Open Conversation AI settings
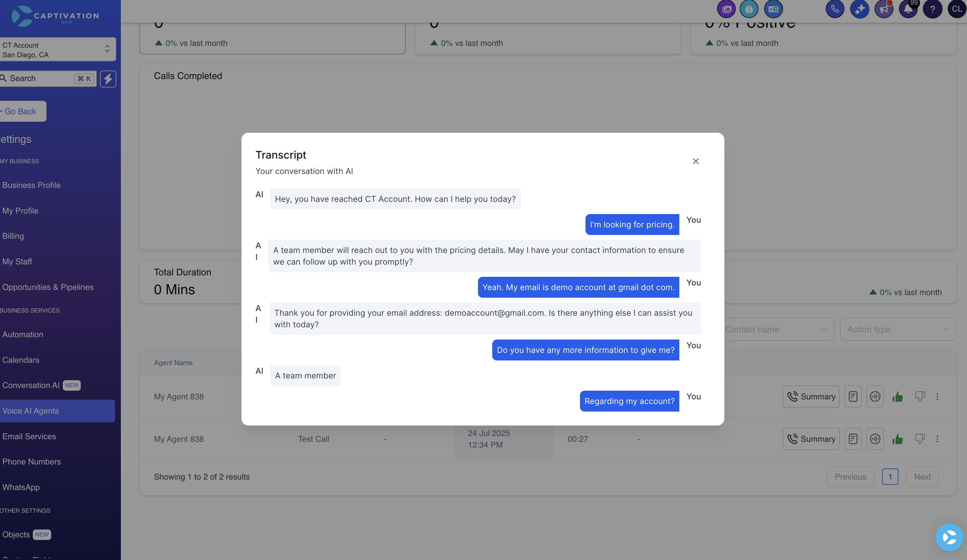 (41, 385)
